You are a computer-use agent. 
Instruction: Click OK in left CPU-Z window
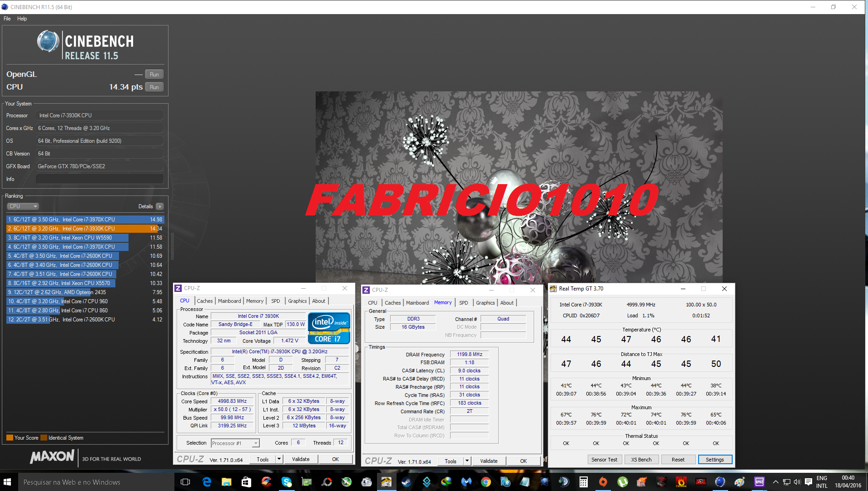(x=335, y=460)
